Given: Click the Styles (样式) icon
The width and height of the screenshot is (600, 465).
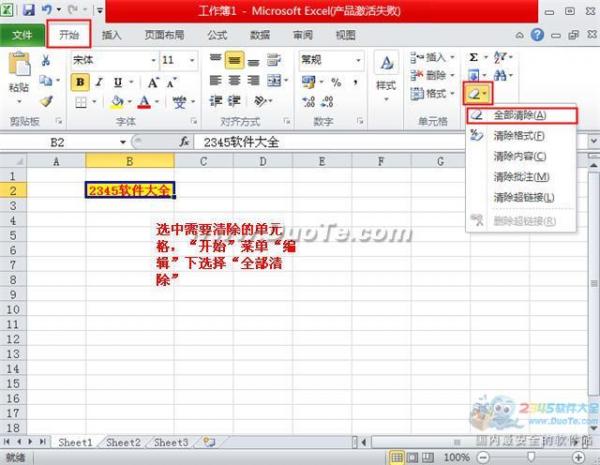Looking at the screenshot, I should [x=386, y=70].
